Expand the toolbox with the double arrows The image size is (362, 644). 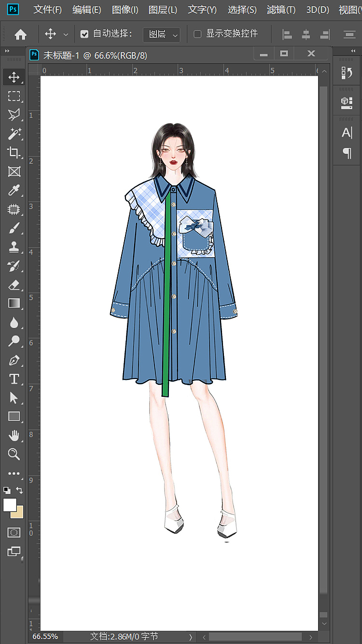pyautogui.click(x=7, y=51)
